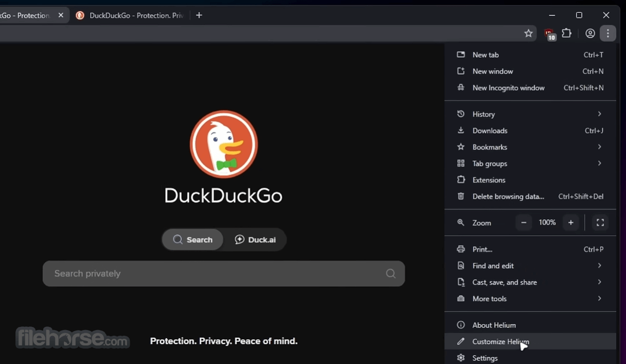Bookmark this page with the star icon
The height and width of the screenshot is (364, 626).
[x=528, y=33]
